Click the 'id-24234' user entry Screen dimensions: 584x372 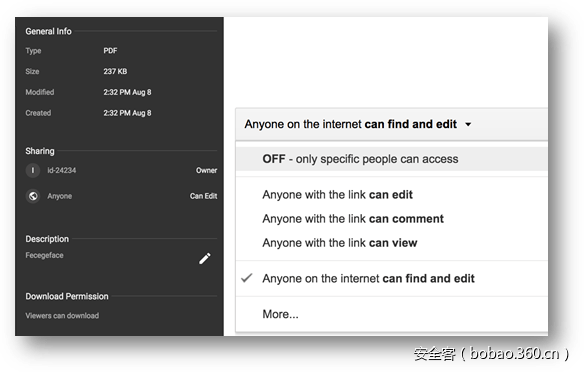click(61, 170)
